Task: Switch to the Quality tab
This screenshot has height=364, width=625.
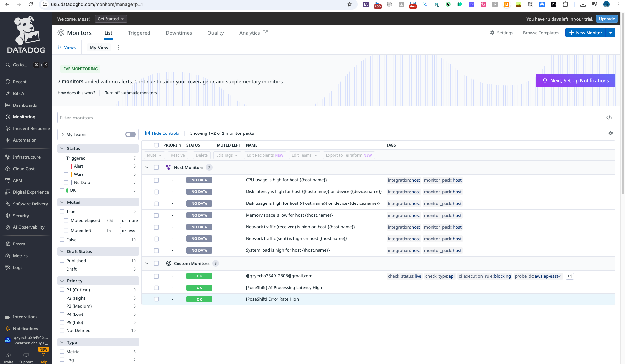Action: click(x=216, y=33)
